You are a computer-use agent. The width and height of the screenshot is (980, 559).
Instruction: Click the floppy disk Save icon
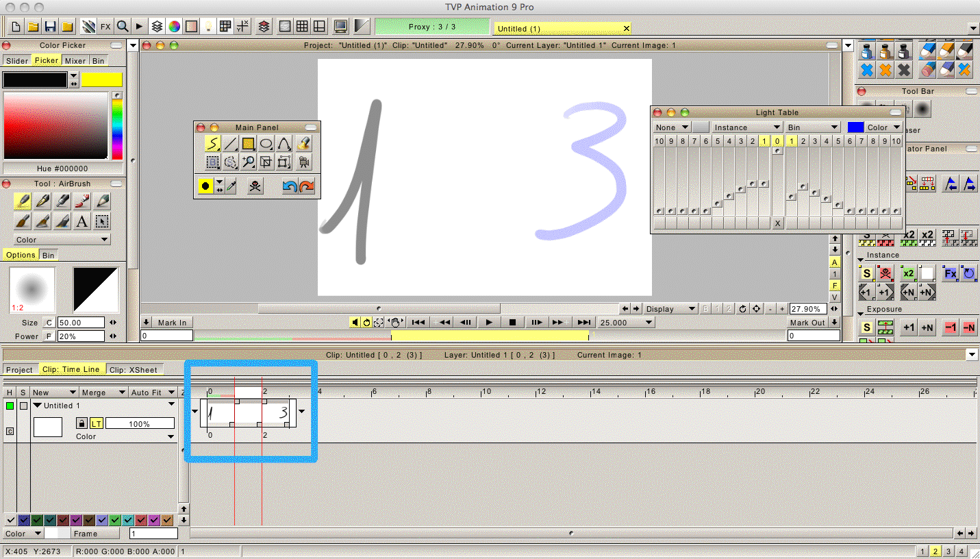pyautogui.click(x=50, y=27)
